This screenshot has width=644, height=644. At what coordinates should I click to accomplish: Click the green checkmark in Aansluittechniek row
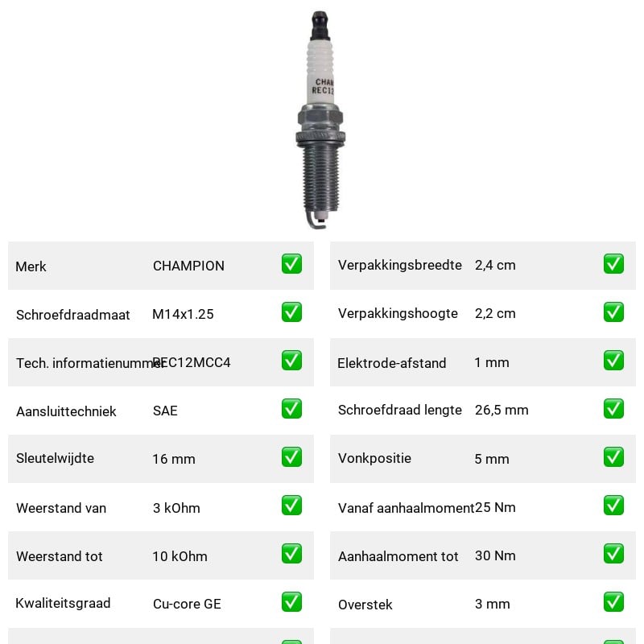(291, 409)
